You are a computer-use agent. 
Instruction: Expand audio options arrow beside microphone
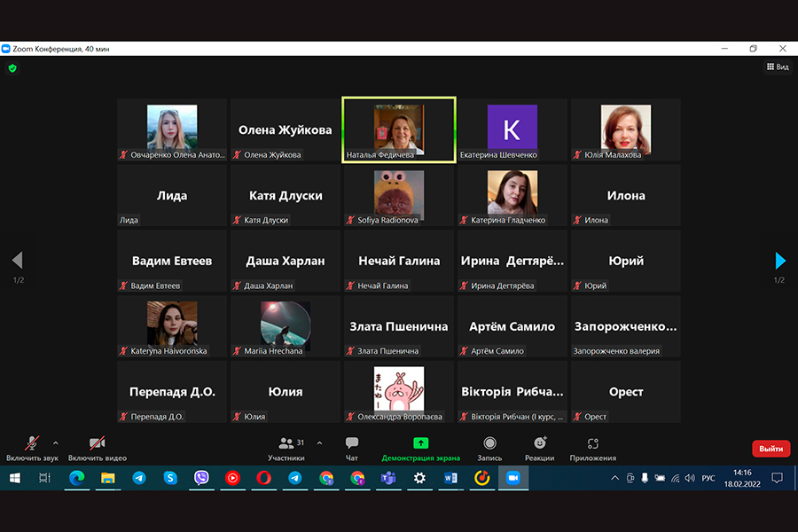pos(56,442)
